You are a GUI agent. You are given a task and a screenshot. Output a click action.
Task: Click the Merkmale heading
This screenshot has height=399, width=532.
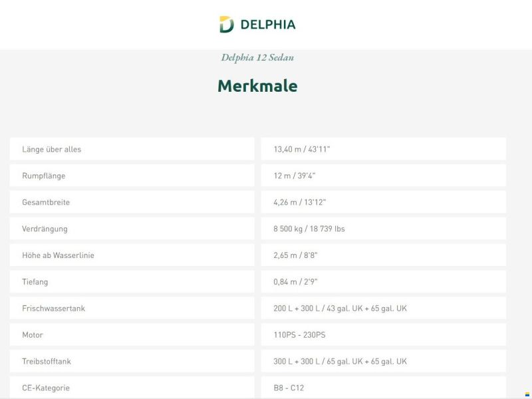point(257,86)
